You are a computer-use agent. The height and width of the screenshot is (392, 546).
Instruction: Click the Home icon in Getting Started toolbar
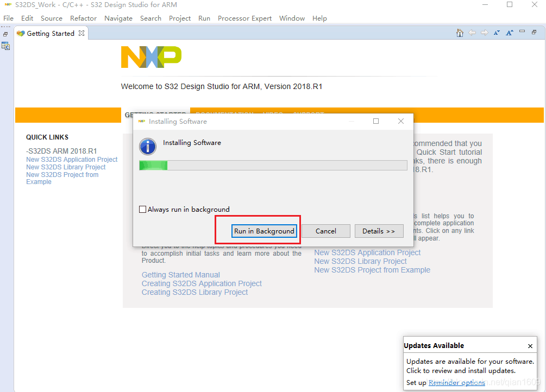(x=460, y=33)
